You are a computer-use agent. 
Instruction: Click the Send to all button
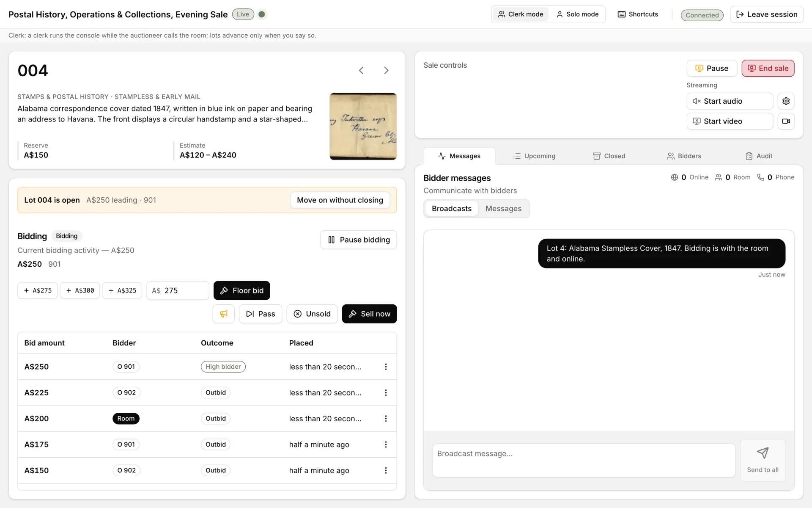click(763, 460)
